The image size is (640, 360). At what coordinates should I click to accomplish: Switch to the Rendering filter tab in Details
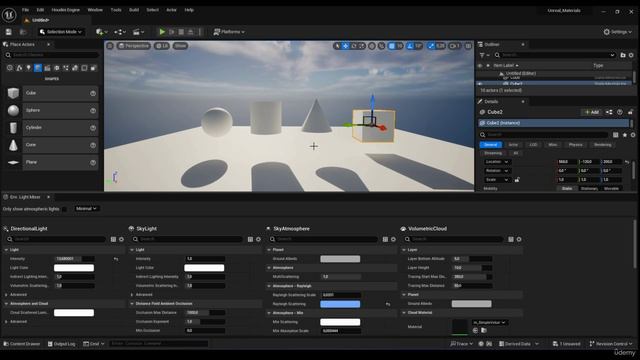pyautogui.click(x=602, y=145)
